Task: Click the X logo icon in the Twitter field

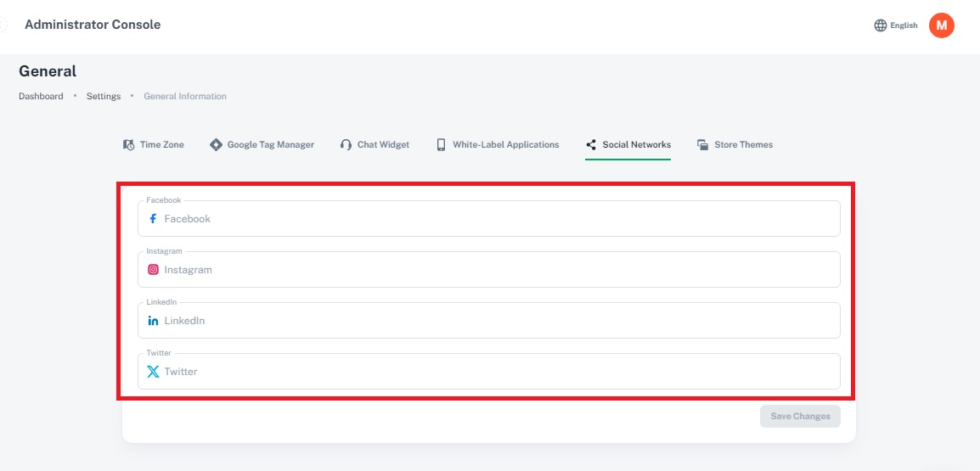Action: [x=153, y=372]
